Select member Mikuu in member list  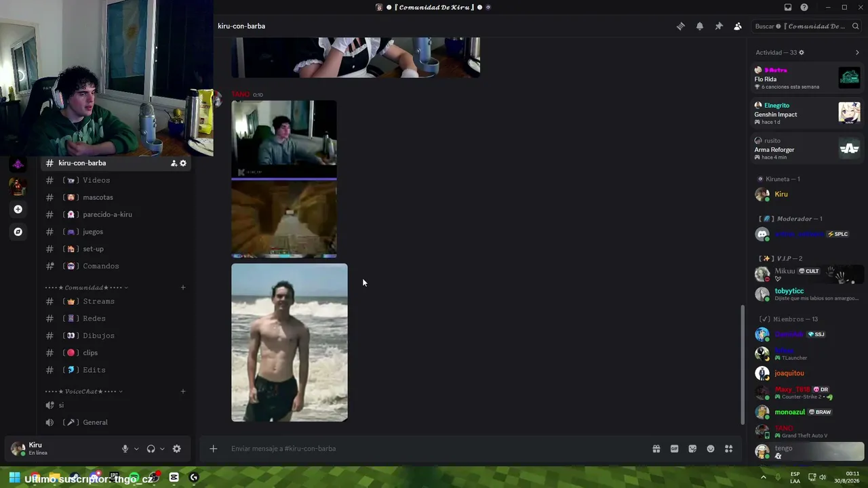(807, 274)
